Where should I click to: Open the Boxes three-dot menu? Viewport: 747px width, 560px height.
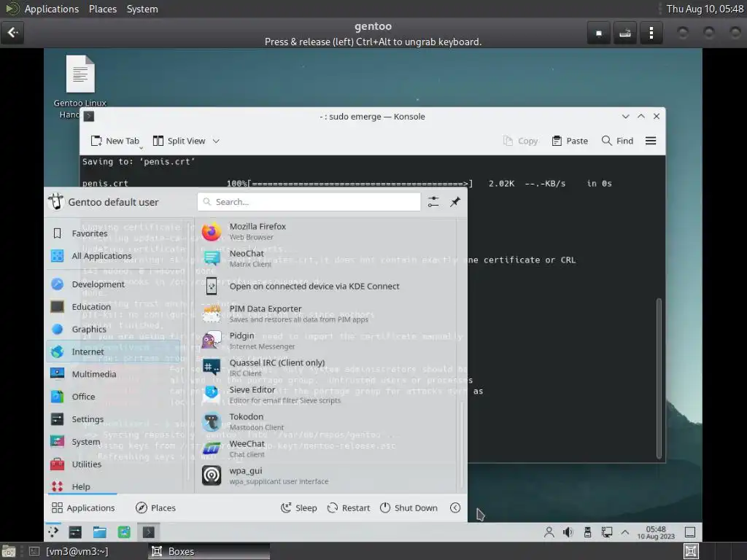click(651, 33)
